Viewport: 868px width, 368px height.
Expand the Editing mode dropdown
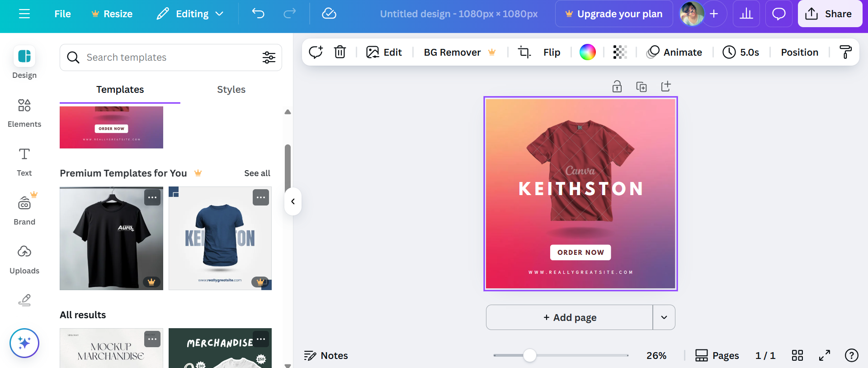(x=190, y=14)
